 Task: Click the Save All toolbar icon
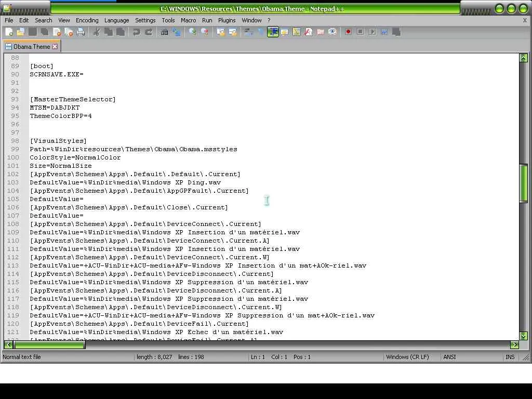coord(45,32)
